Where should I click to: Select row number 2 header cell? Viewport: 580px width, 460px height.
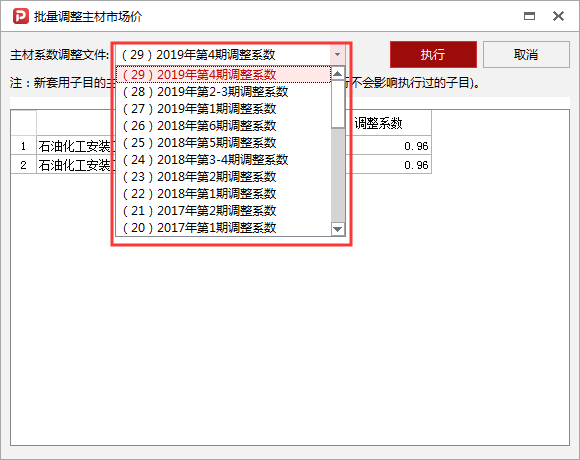pos(23,165)
